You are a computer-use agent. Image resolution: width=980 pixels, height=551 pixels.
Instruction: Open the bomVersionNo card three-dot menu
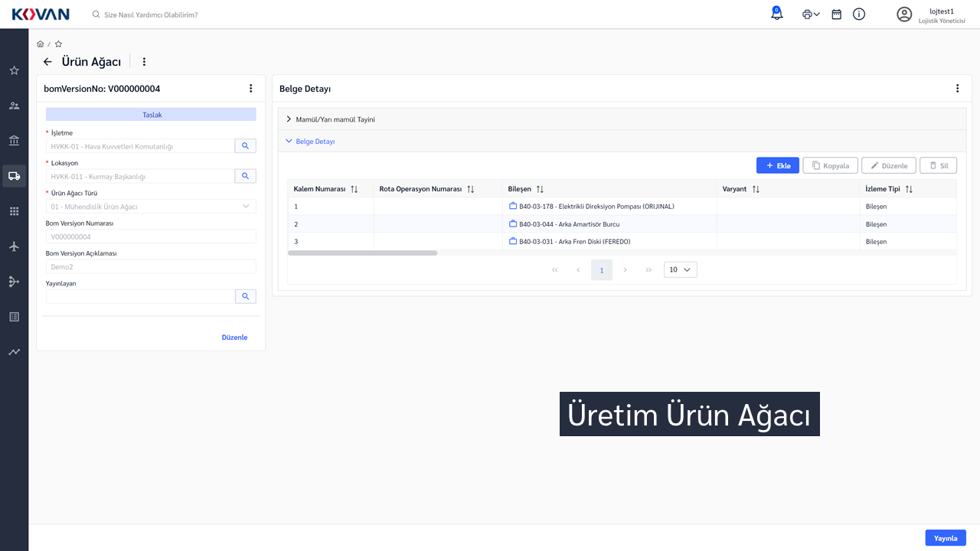pos(250,89)
